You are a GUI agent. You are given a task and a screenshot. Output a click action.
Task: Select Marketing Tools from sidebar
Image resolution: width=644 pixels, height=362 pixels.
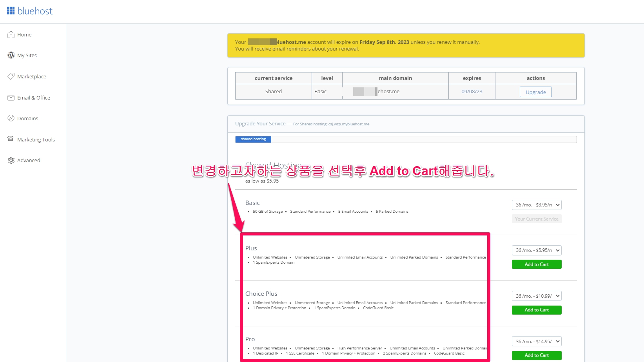[x=36, y=139]
